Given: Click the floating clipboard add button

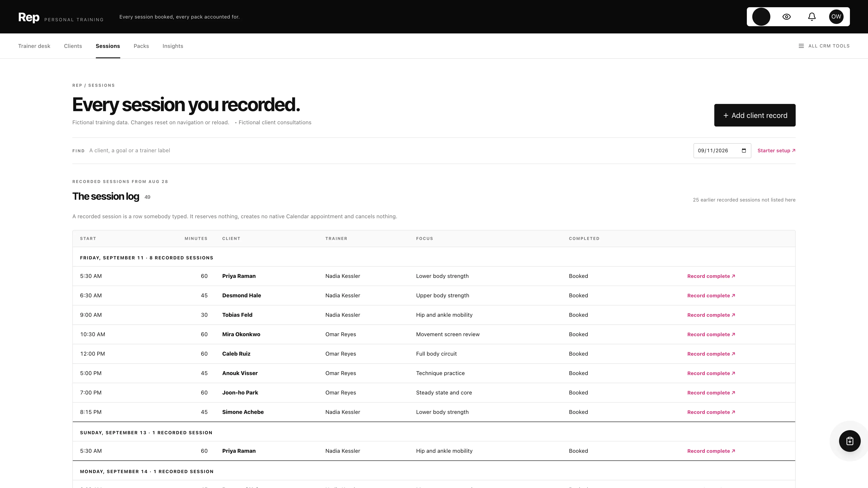Looking at the screenshot, I should (849, 441).
